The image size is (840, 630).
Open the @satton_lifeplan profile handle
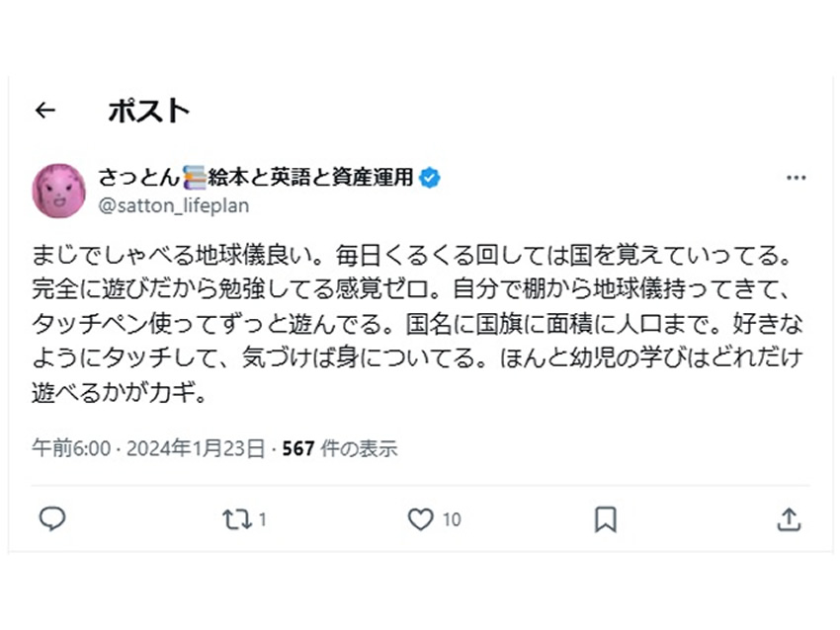tap(174, 205)
